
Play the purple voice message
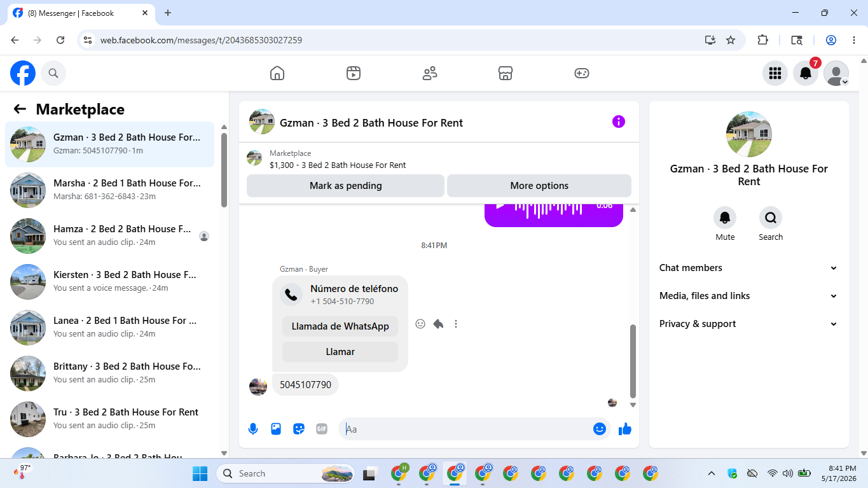pyautogui.click(x=500, y=206)
